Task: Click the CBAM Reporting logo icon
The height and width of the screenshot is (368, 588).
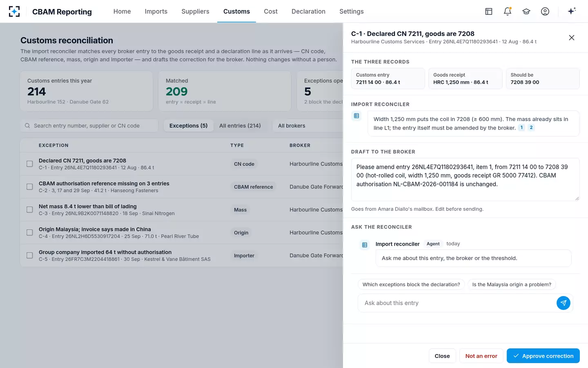Action: (14, 11)
